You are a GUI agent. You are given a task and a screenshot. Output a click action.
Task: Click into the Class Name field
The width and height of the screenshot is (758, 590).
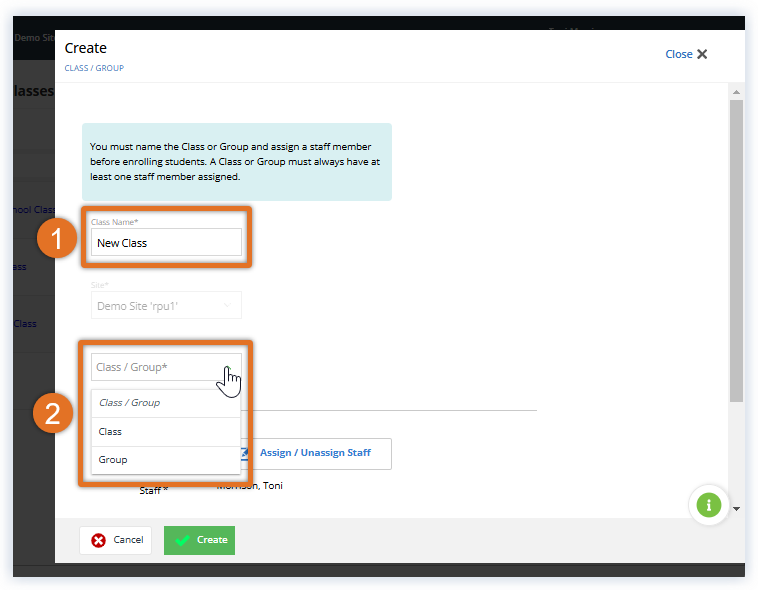coord(166,242)
